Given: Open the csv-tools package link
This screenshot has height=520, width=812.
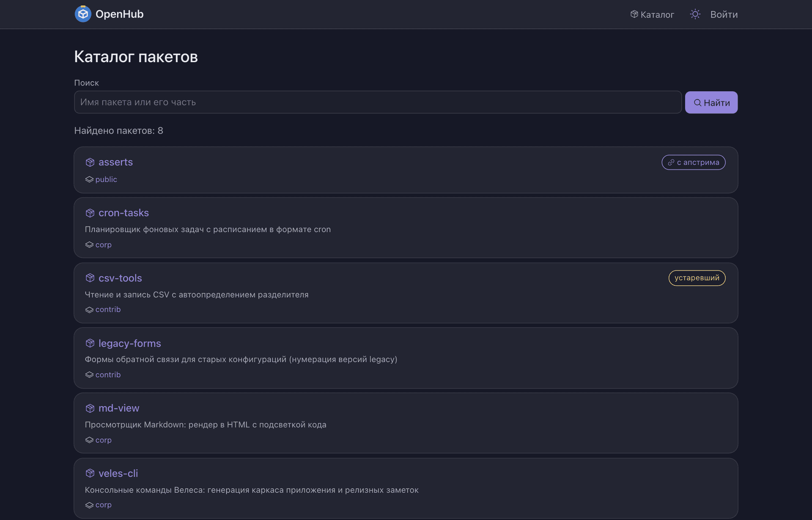Looking at the screenshot, I should tap(120, 278).
